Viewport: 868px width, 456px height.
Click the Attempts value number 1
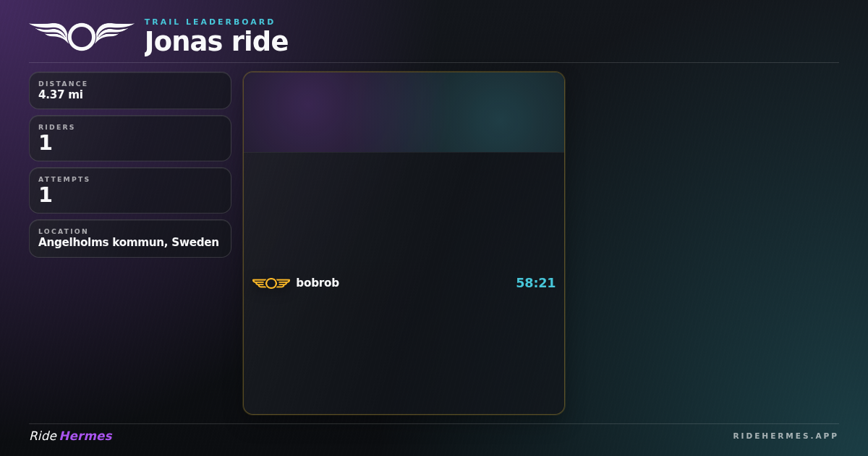point(46,195)
